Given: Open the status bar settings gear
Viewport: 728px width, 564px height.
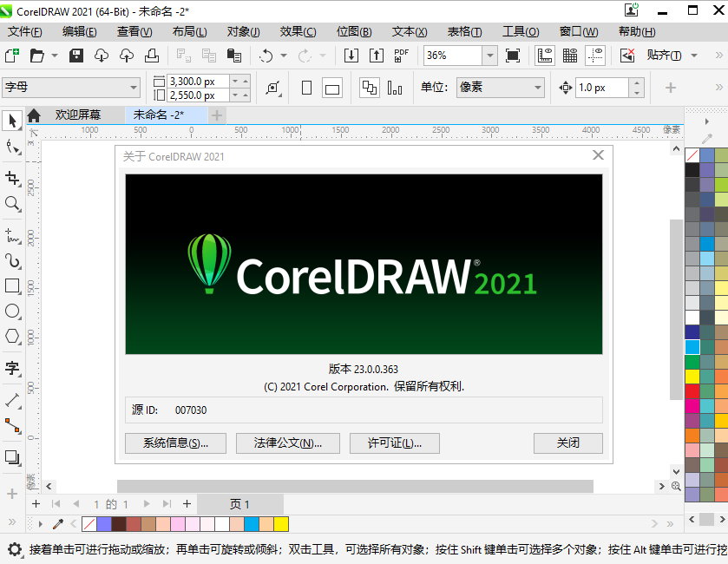Looking at the screenshot, I should pos(15,549).
